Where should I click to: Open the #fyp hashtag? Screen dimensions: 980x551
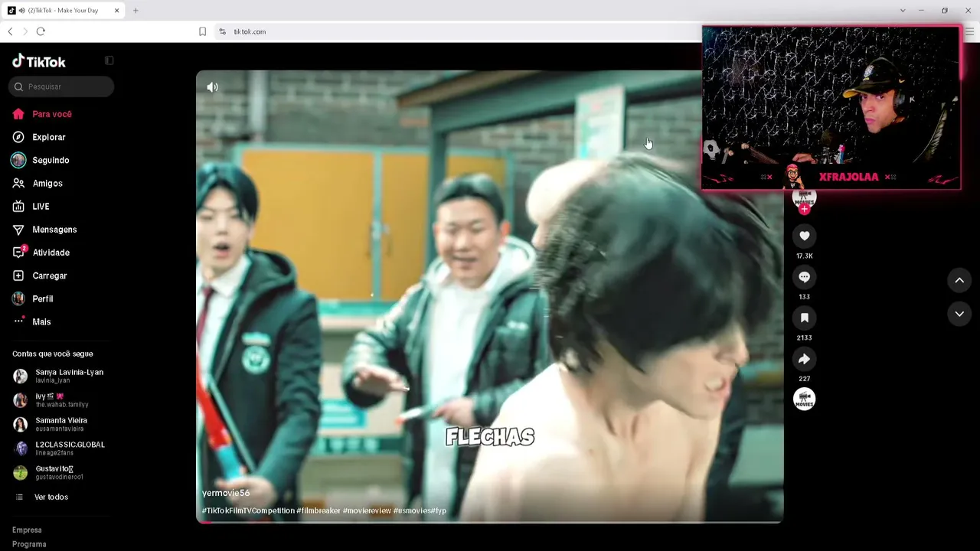438,510
